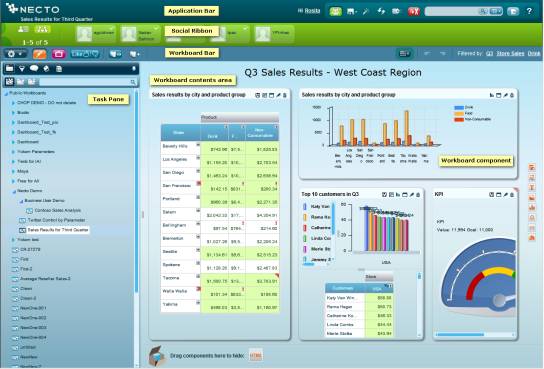
Task: Click the red Non-Consumable legend swatch
Action: (459, 120)
